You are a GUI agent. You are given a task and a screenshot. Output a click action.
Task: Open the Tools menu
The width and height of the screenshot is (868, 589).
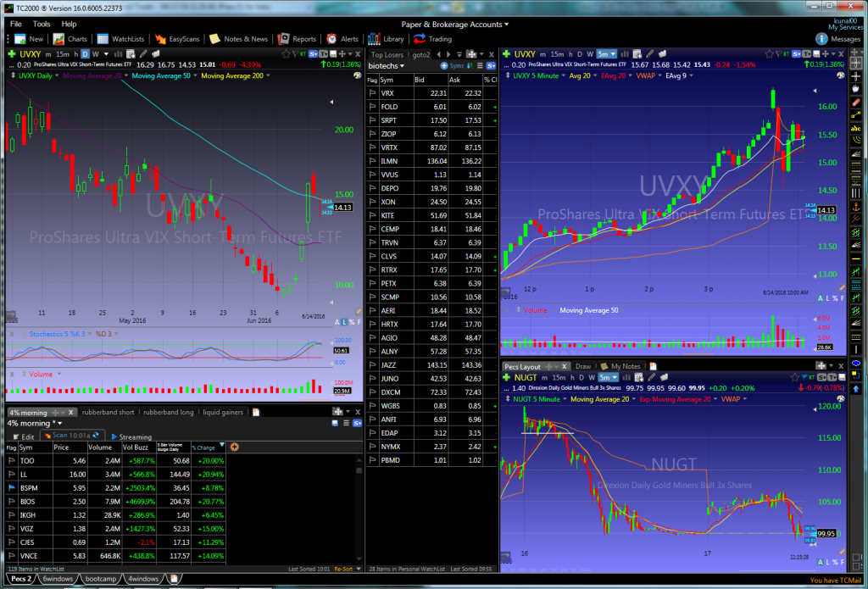point(41,24)
